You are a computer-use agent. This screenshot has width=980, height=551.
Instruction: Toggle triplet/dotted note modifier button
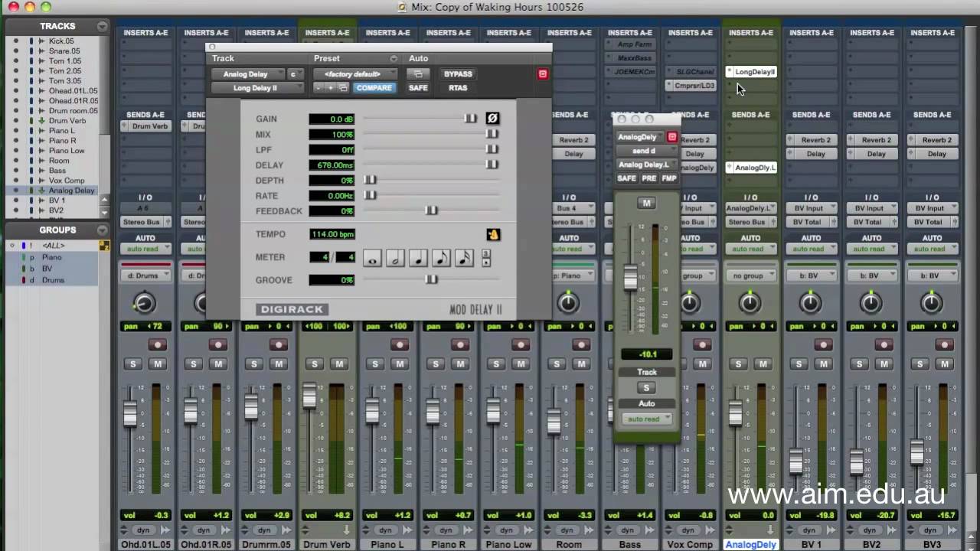(x=485, y=258)
